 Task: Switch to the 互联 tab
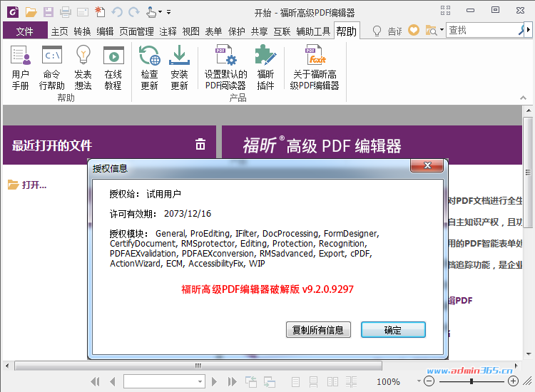point(282,31)
